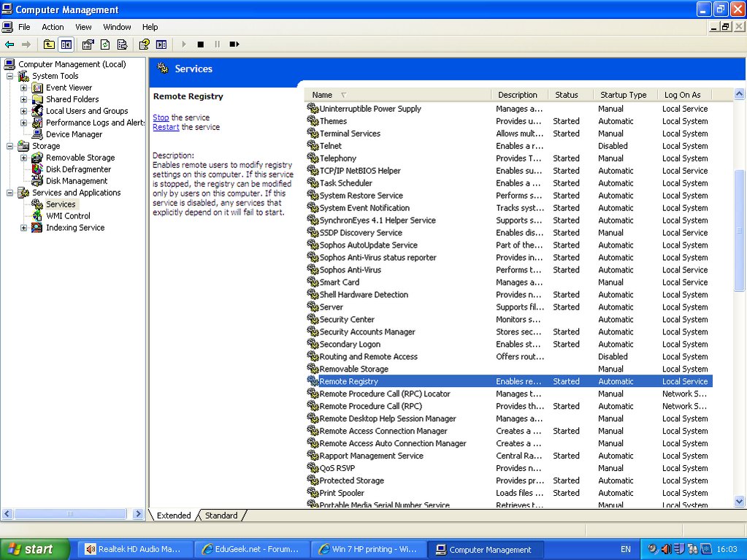Screen dimensions: 747x560
Task: Open the View menu
Action: click(x=83, y=27)
